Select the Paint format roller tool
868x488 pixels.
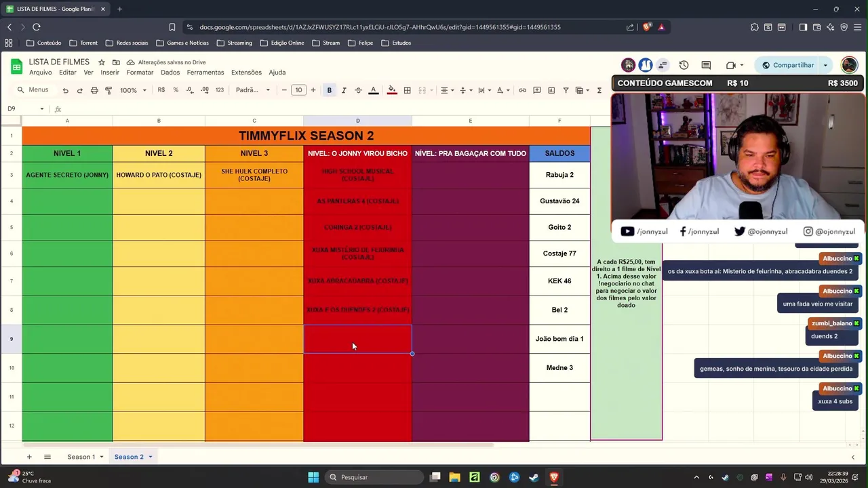tap(108, 90)
